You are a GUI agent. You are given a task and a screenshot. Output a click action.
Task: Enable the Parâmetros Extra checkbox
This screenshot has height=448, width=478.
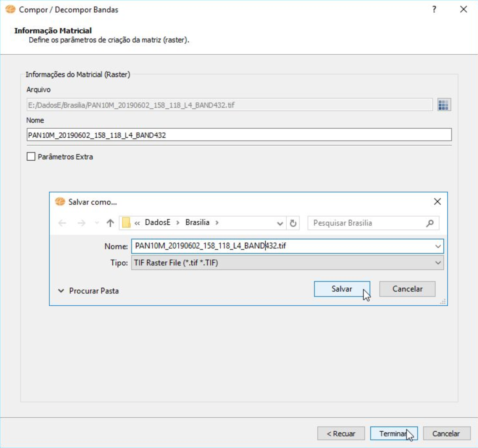click(31, 157)
